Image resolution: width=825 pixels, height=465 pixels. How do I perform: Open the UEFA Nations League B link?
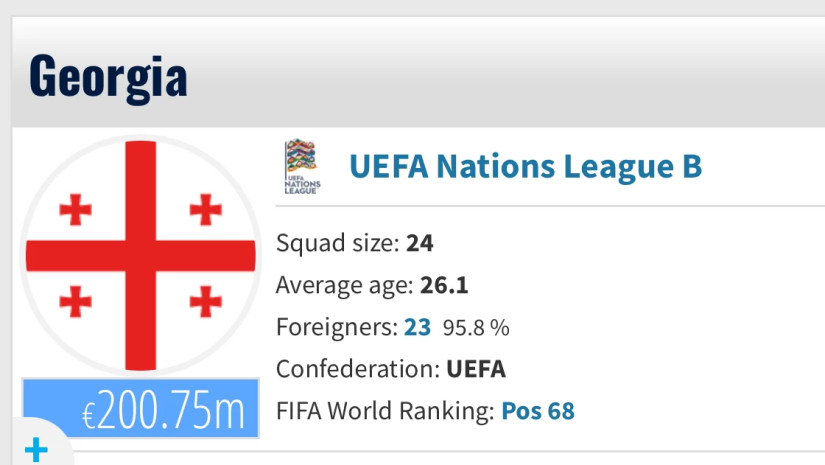(x=525, y=166)
